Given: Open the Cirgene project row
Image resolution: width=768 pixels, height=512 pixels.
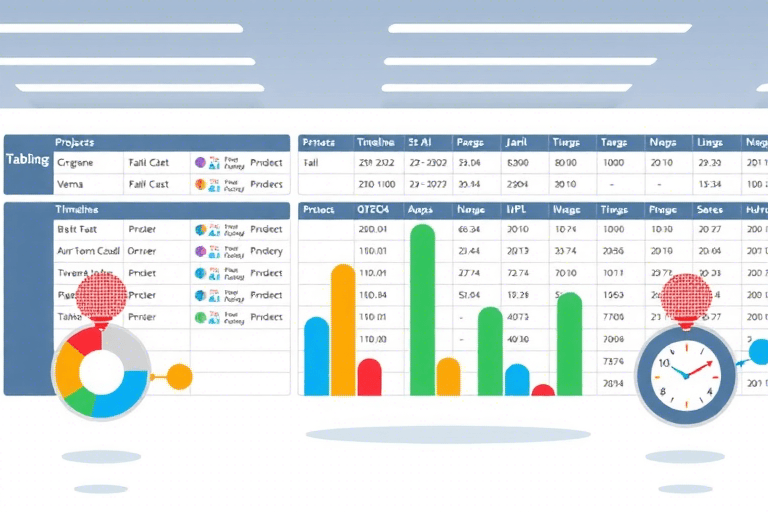Looking at the screenshot, I should [x=75, y=162].
